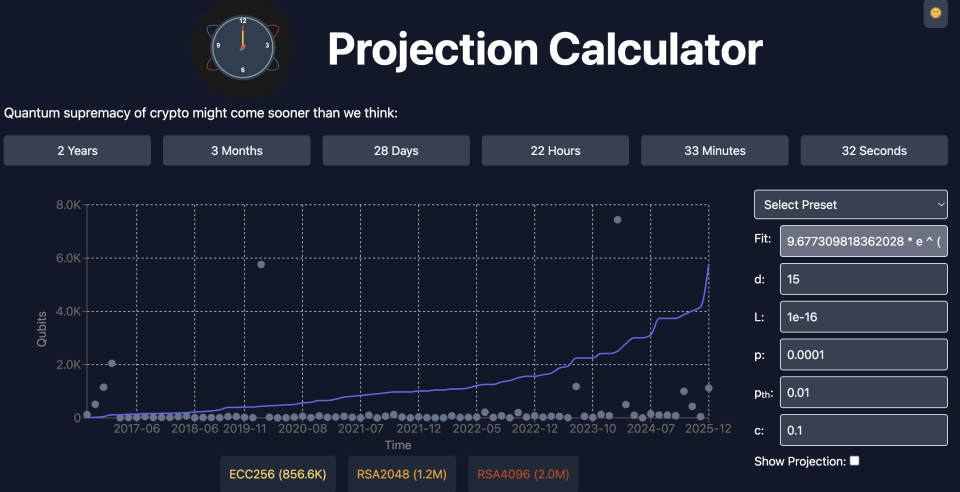
Task: Select the 22 Hours countdown button
Action: click(x=555, y=151)
